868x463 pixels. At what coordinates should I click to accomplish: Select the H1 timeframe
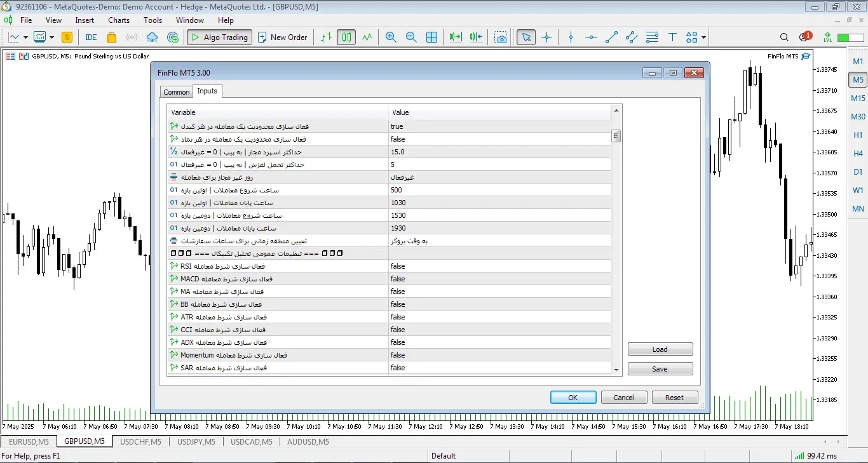(x=858, y=135)
